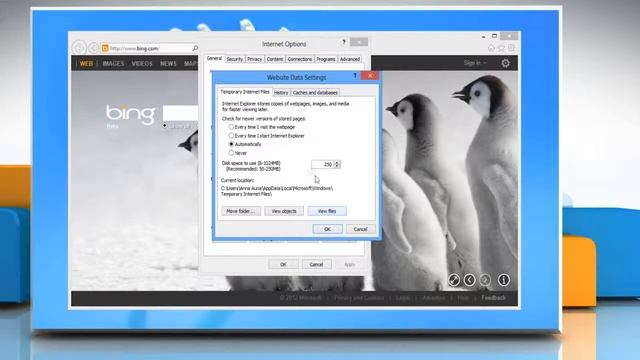Click the Bing favicon in address bar
Image resolution: width=640 pixels, height=360 pixels.
click(105, 48)
